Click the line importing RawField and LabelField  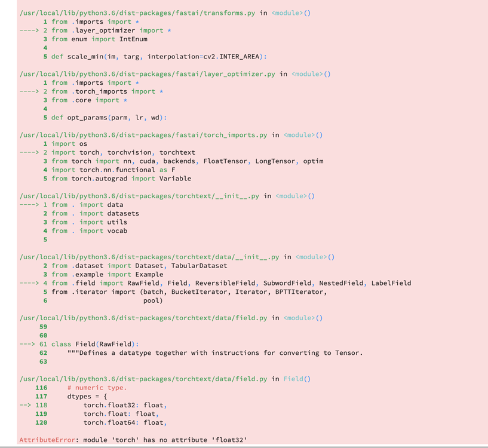231,283
